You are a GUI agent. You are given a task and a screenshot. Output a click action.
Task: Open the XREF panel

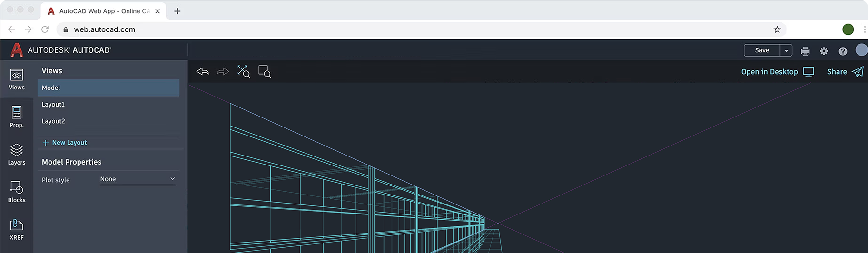[x=17, y=229]
